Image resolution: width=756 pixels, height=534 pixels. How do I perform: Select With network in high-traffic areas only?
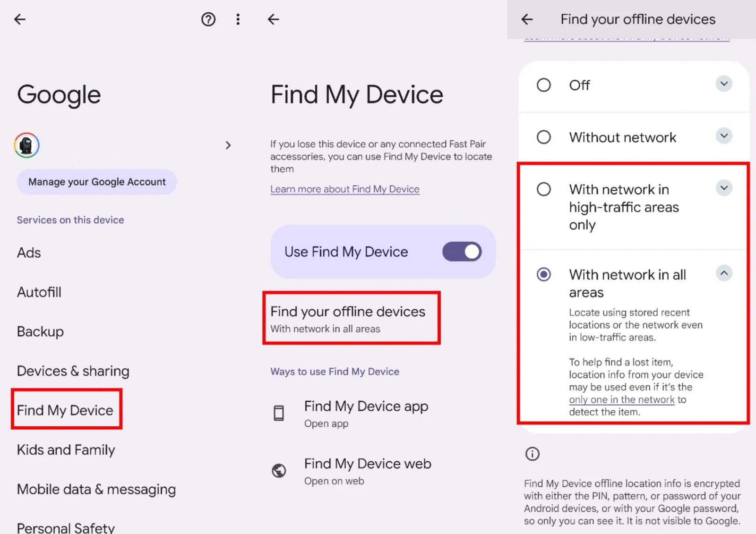click(544, 189)
